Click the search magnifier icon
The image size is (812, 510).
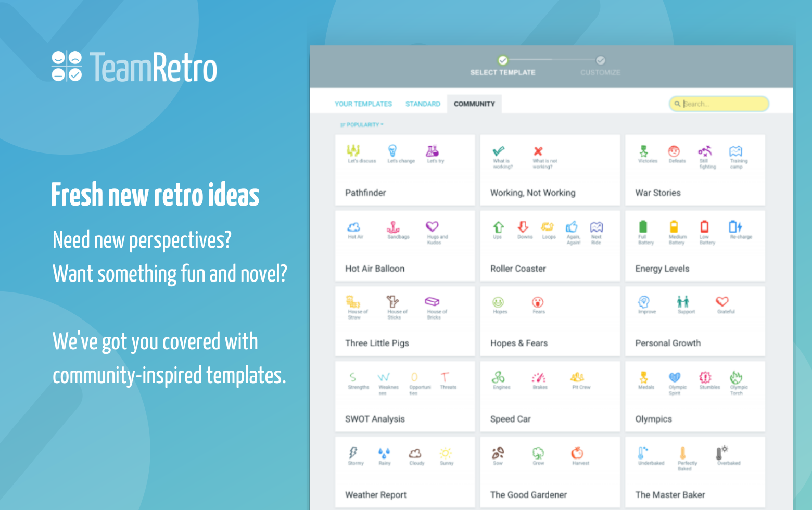click(677, 104)
